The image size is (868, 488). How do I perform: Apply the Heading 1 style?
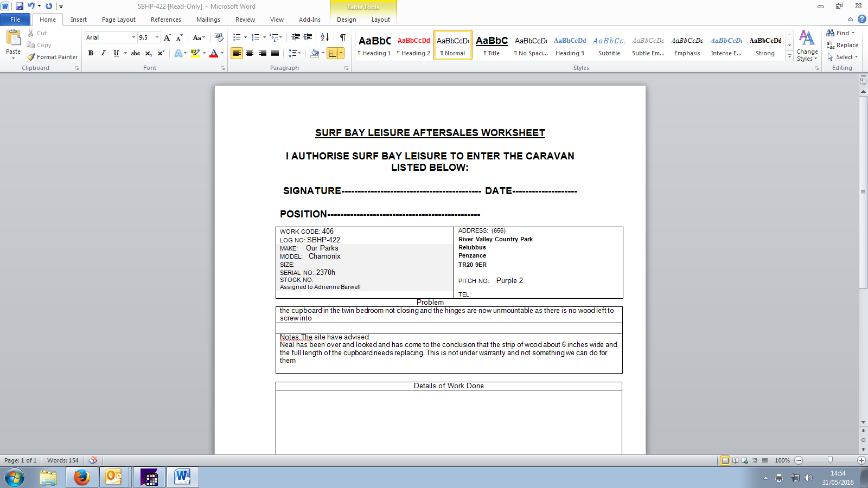374,45
